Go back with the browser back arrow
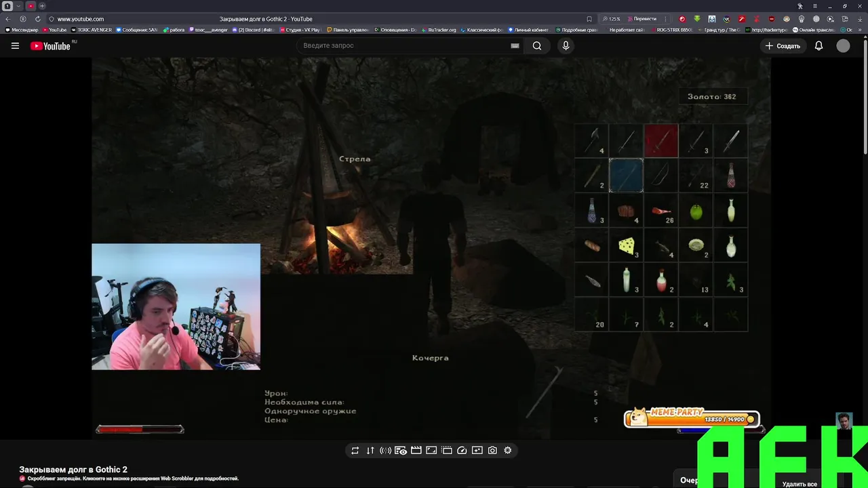868x488 pixels. (x=8, y=19)
